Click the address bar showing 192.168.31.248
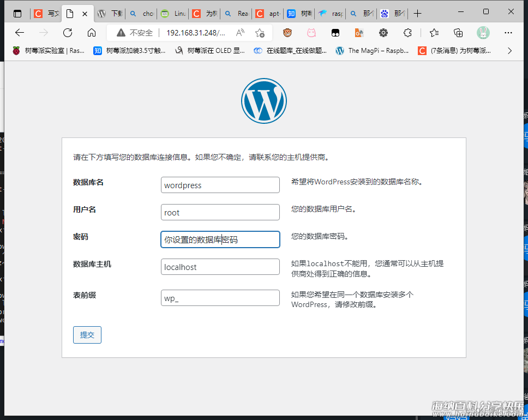Viewport: 528px width, 420px height. [196, 33]
